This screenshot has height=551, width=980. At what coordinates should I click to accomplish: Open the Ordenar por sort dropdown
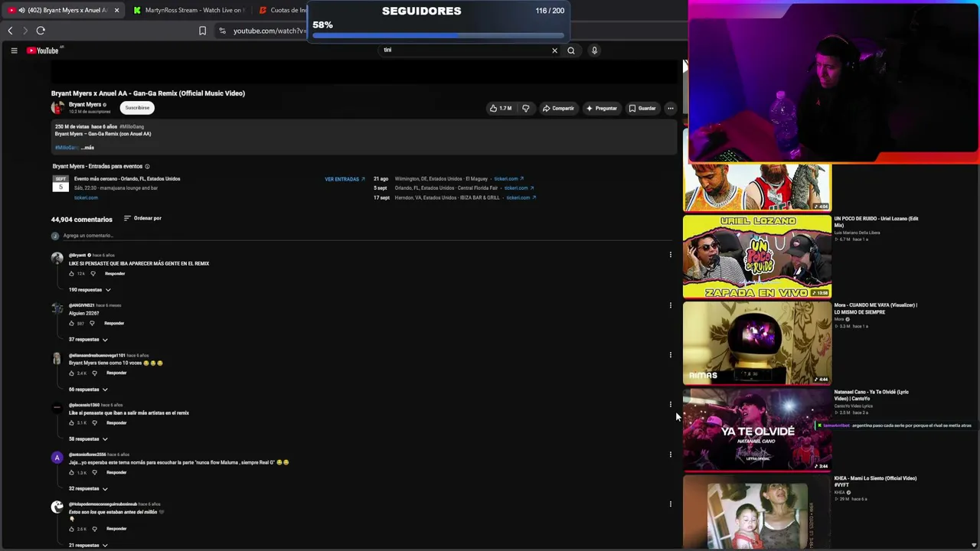(x=142, y=218)
